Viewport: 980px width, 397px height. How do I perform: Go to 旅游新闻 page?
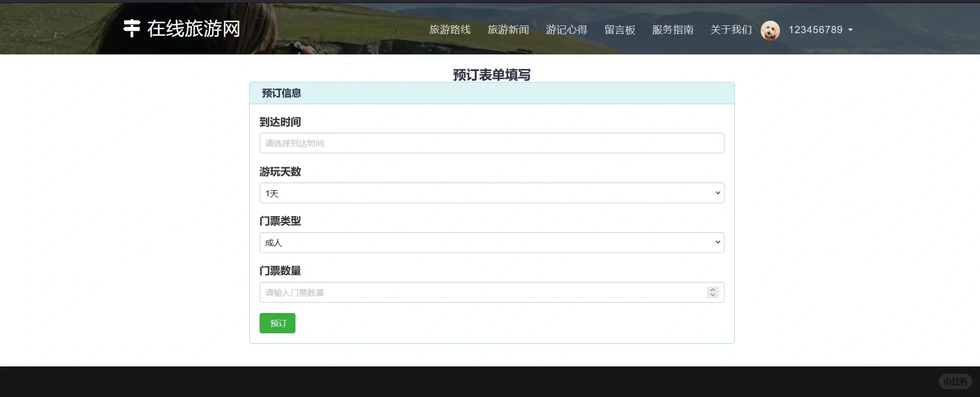(x=508, y=30)
